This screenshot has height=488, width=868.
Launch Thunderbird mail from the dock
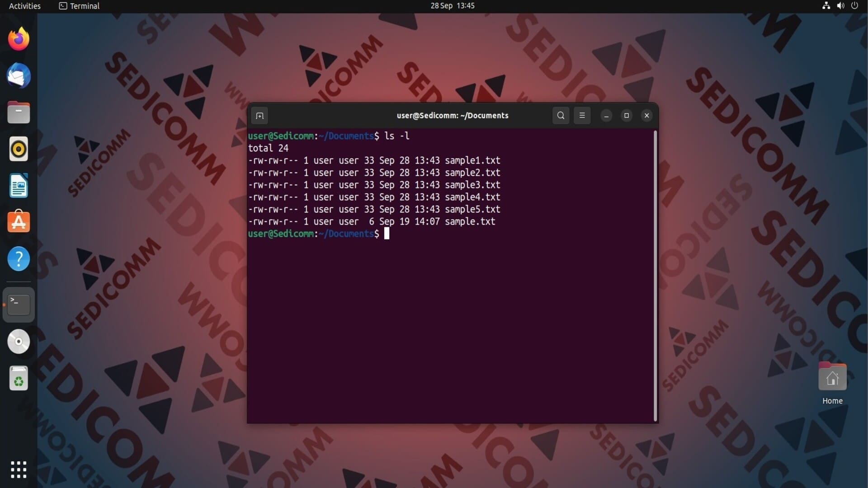(x=19, y=75)
